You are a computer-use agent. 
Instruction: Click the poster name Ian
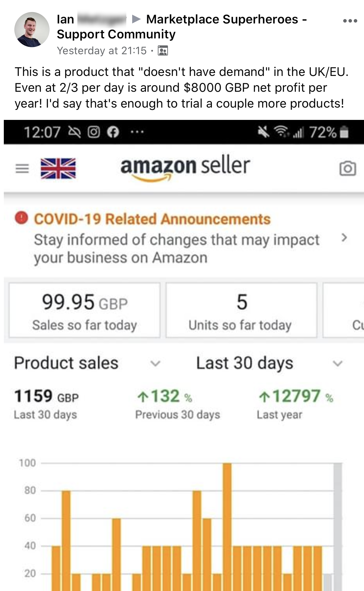pos(65,19)
